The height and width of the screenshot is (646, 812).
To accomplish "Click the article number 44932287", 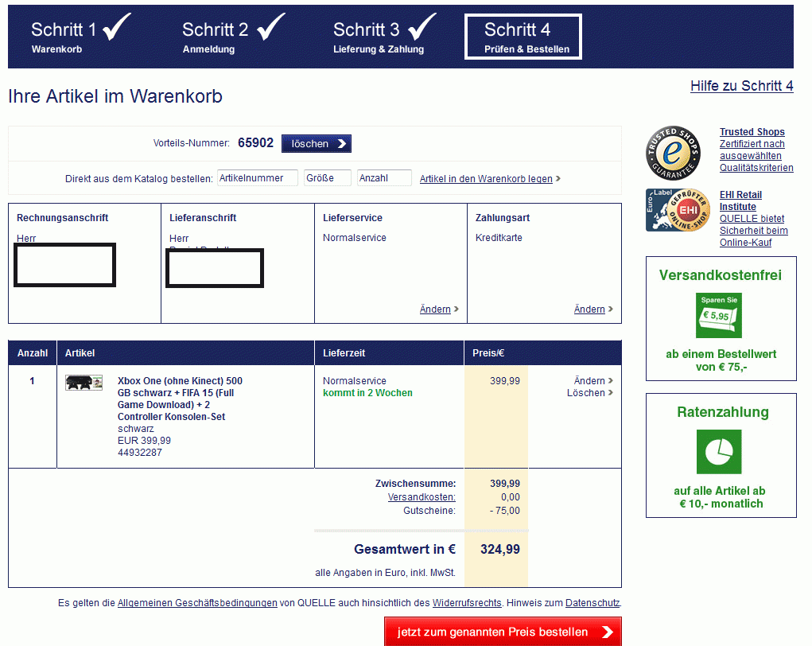I will tap(140, 452).
